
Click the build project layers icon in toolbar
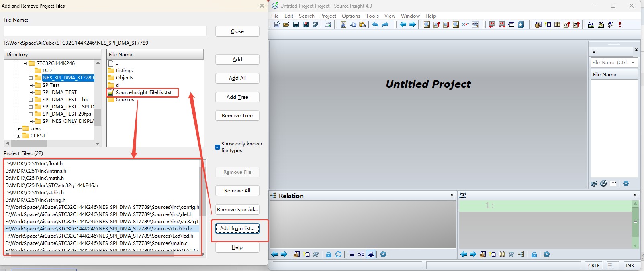[x=611, y=24]
